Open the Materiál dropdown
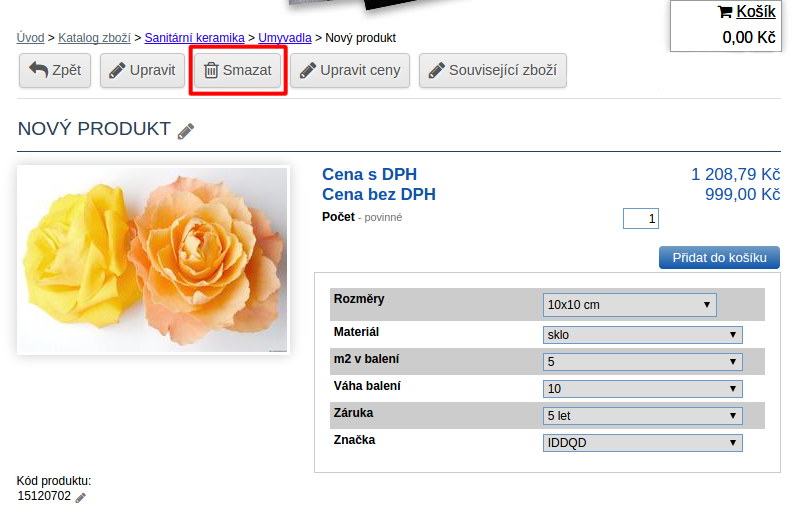Screen dimensions: 800x517 point(642,335)
